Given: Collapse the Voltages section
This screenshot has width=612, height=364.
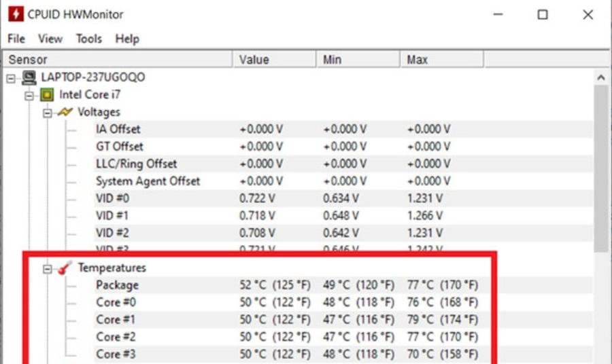Looking at the screenshot, I should click(47, 113).
